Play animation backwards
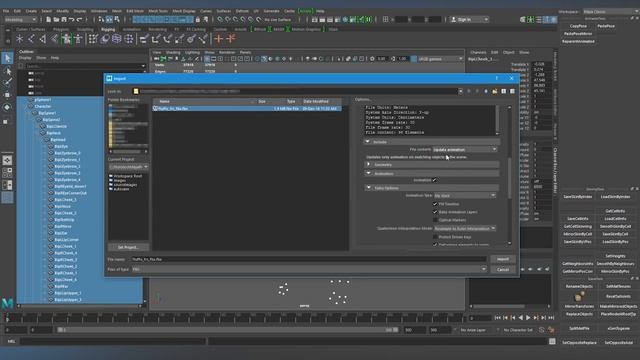The image size is (640, 360). pyautogui.click(x=520, y=318)
